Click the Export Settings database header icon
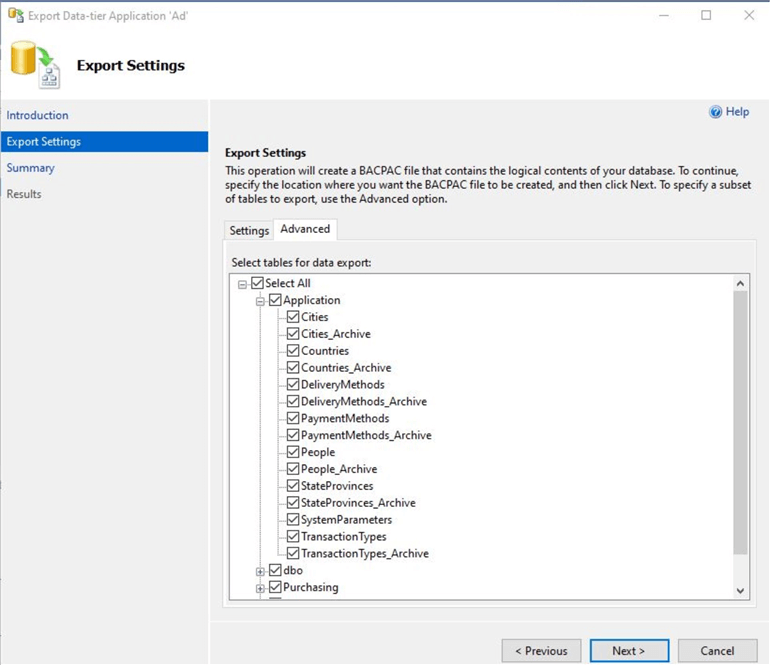 (x=35, y=65)
